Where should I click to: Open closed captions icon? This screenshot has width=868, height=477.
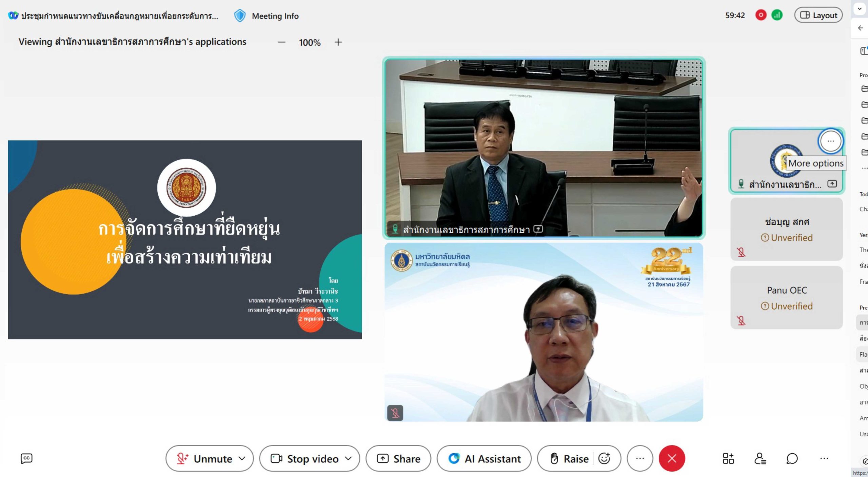(x=26, y=458)
